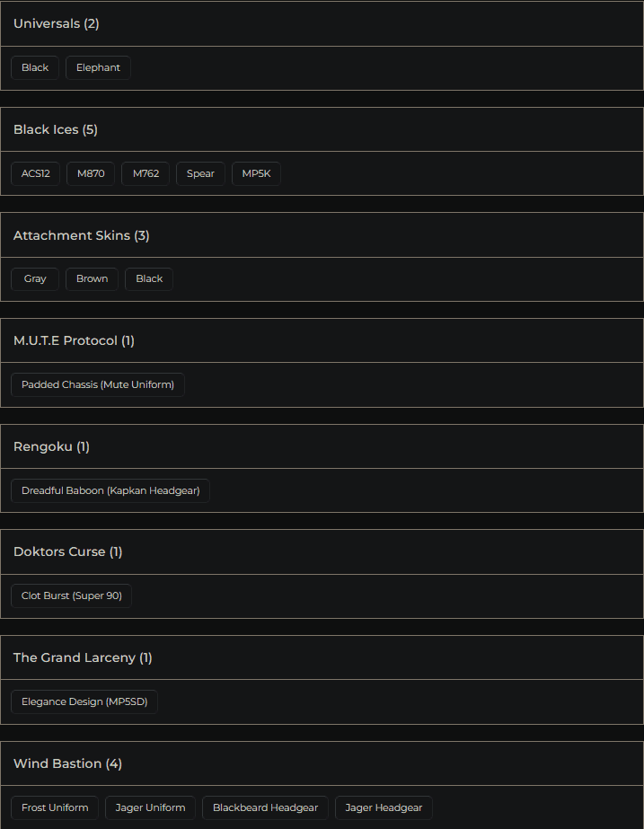The height and width of the screenshot is (829, 644).
Task: Click the ACS12 Black Ice tag
Action: pos(35,173)
